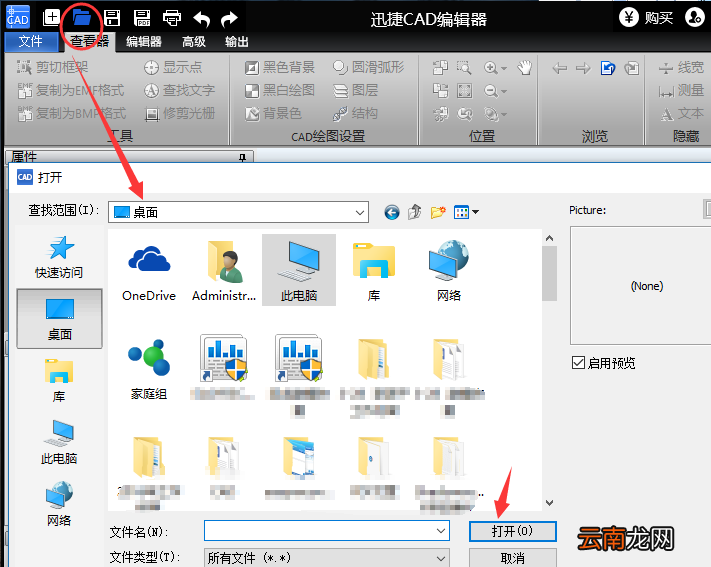Click the file list scroll down arrow
Image resolution: width=711 pixels, height=567 pixels.
point(550,503)
